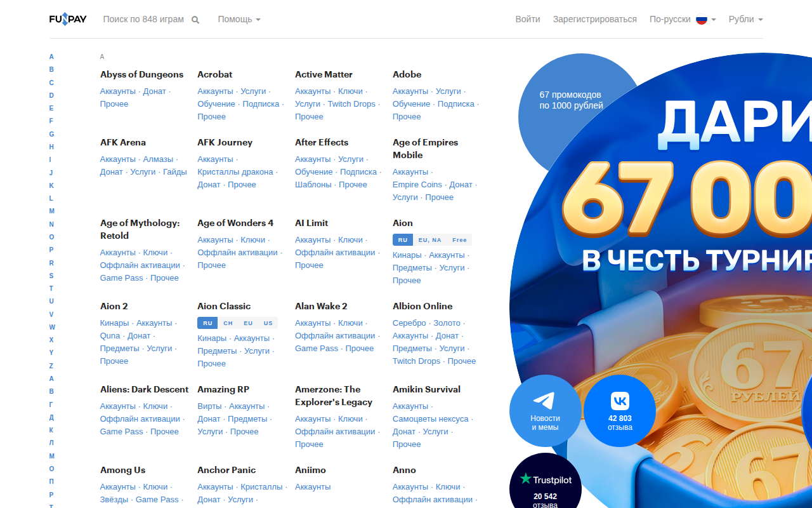
Task: Click the Зарегистрироваться link
Action: click(x=594, y=19)
